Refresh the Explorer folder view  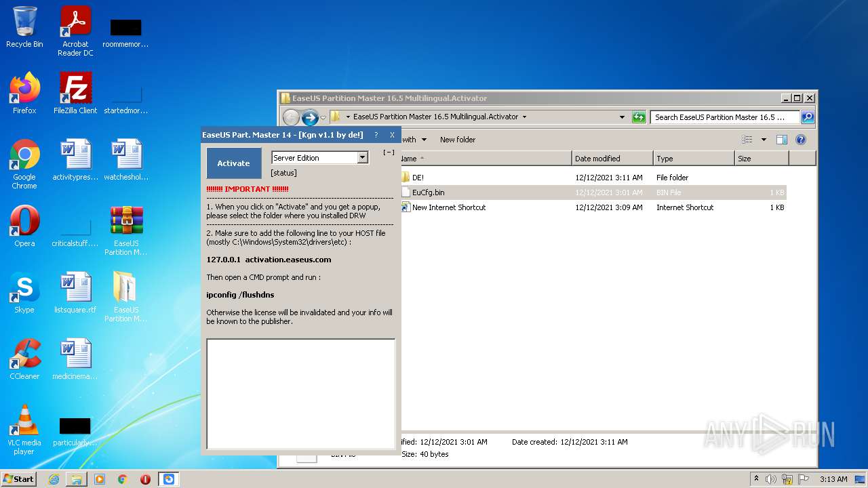click(x=639, y=117)
